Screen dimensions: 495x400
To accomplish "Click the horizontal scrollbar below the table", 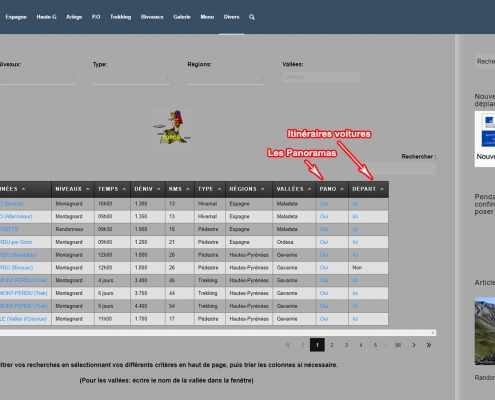I will [x=217, y=333].
